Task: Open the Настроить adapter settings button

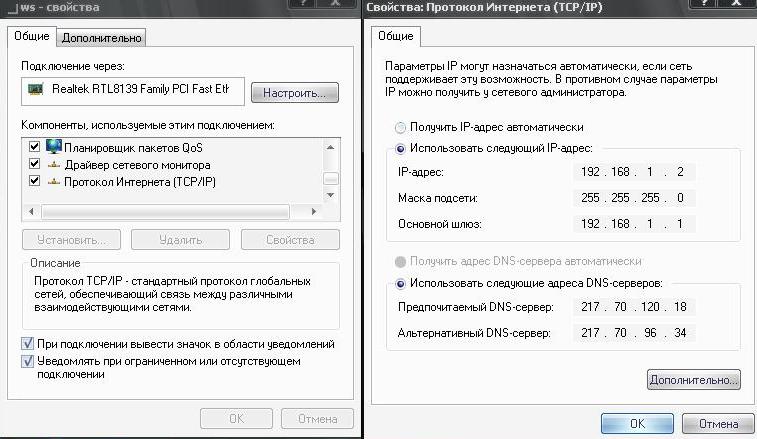Action: 294,93
